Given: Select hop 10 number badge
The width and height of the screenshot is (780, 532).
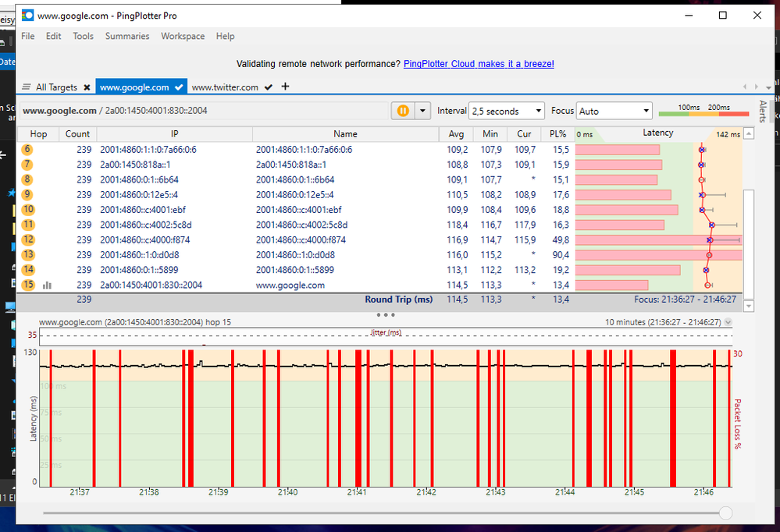Looking at the screenshot, I should coord(28,209).
